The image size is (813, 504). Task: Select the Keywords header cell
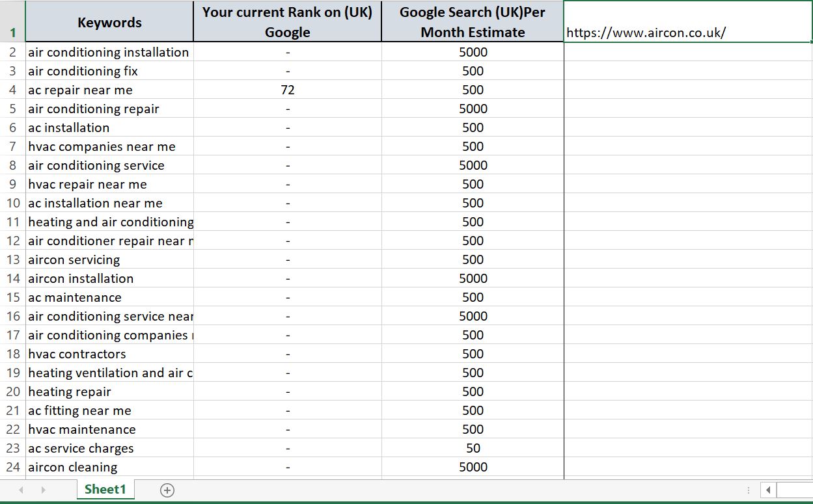[x=109, y=21]
